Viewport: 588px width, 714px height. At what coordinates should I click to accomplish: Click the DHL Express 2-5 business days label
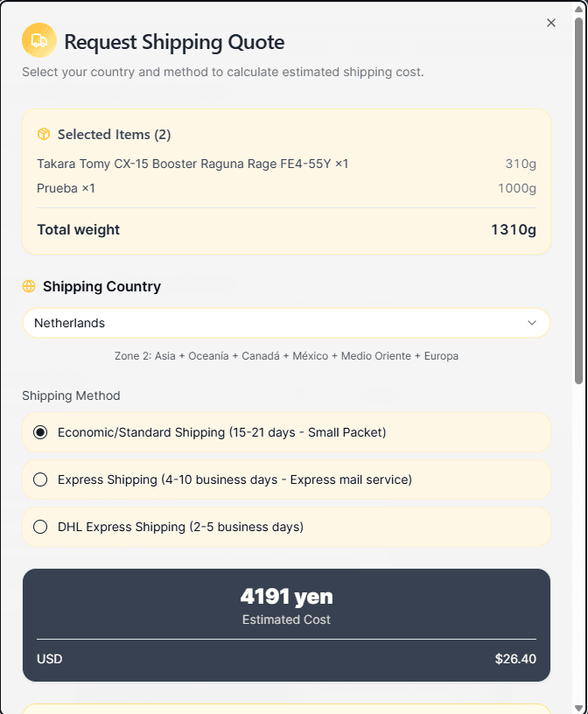(180, 527)
